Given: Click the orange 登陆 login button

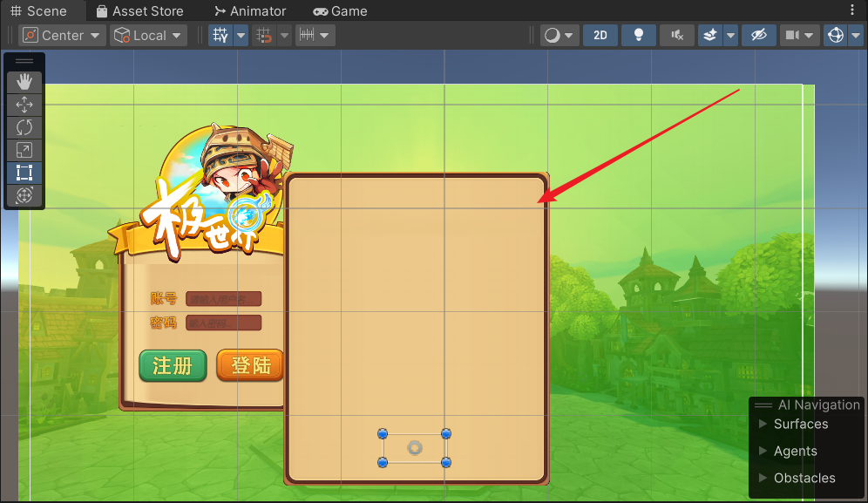Looking at the screenshot, I should tap(250, 365).
